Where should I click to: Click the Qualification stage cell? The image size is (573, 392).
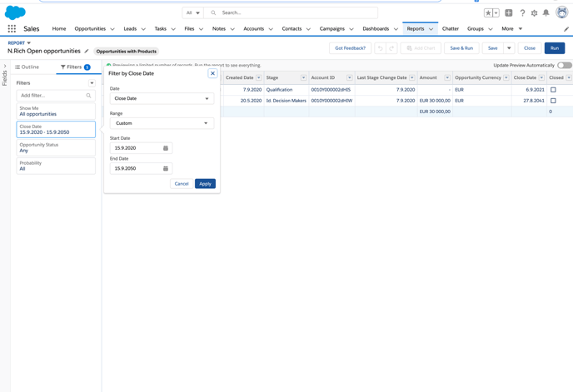(286, 90)
